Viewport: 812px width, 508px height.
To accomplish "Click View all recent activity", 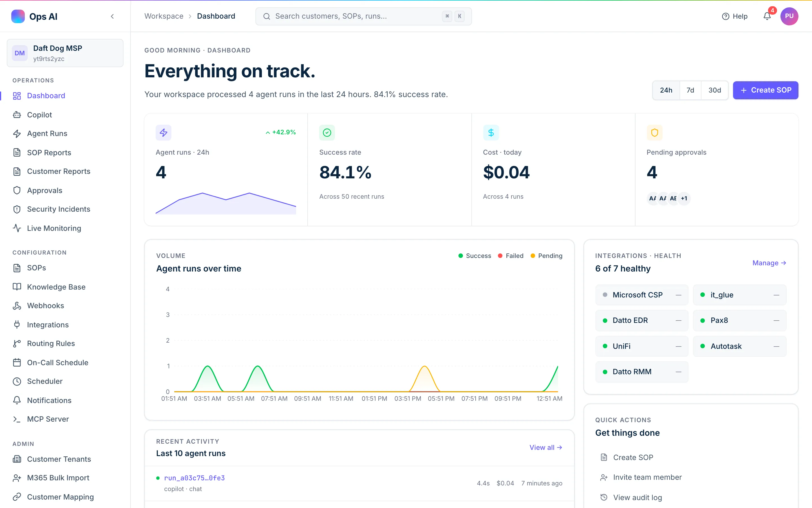I will (x=546, y=447).
